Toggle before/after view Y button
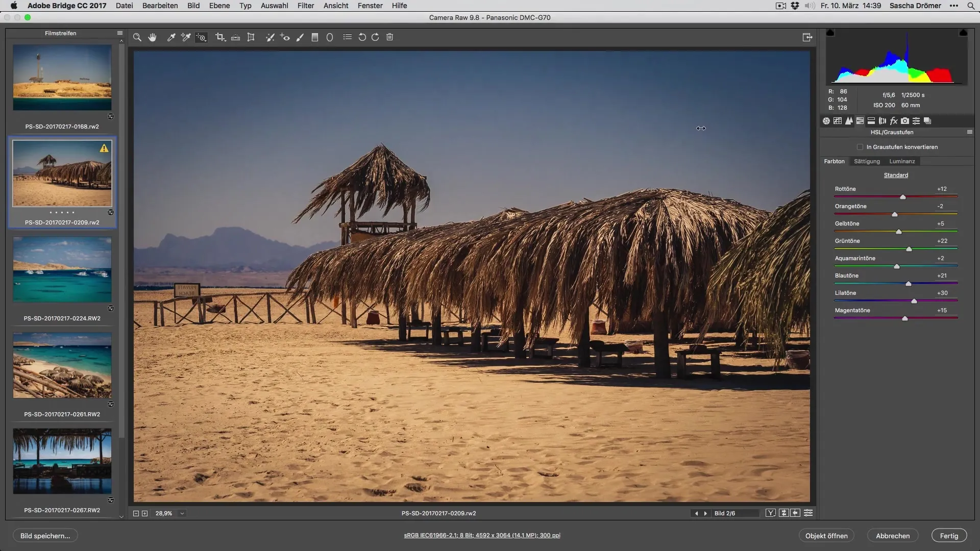980x551 pixels. click(x=771, y=513)
